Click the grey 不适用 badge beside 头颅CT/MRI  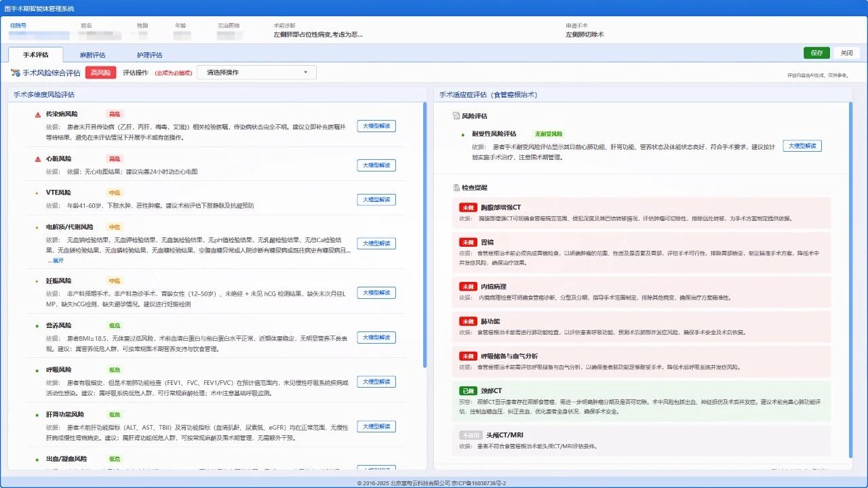click(471, 435)
